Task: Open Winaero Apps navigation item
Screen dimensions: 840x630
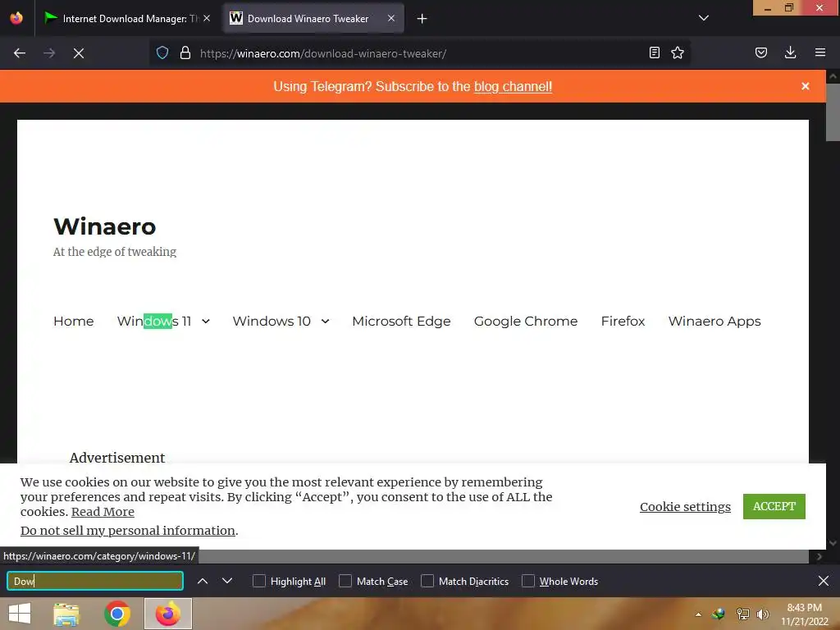Action: click(x=714, y=321)
